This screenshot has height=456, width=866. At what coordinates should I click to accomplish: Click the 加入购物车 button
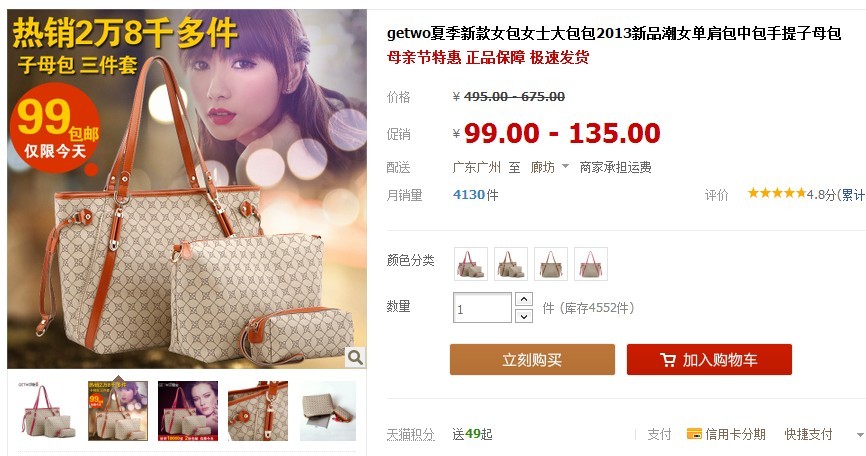pyautogui.click(x=709, y=359)
